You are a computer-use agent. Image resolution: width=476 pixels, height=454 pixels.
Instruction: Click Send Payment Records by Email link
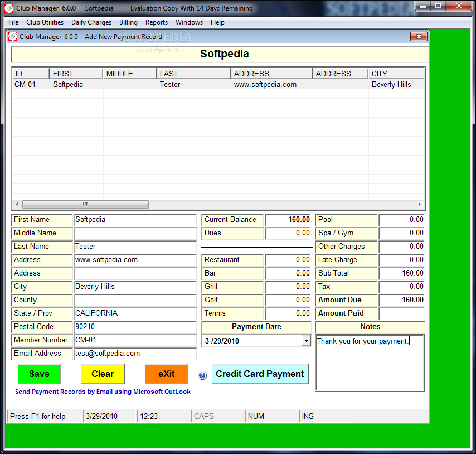pyautogui.click(x=103, y=392)
